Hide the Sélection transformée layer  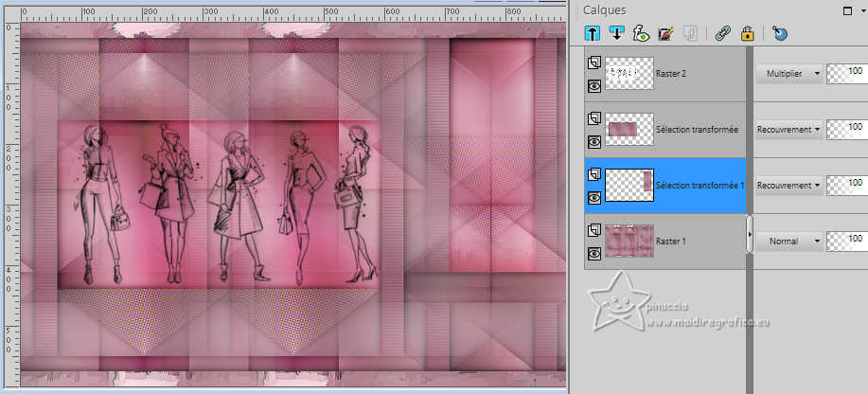point(594,142)
